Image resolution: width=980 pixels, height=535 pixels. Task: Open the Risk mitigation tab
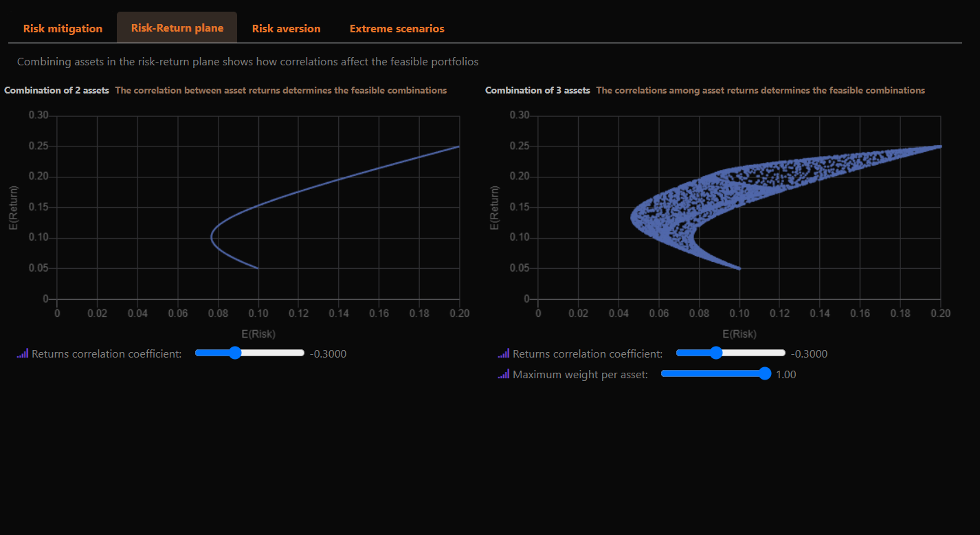63,28
